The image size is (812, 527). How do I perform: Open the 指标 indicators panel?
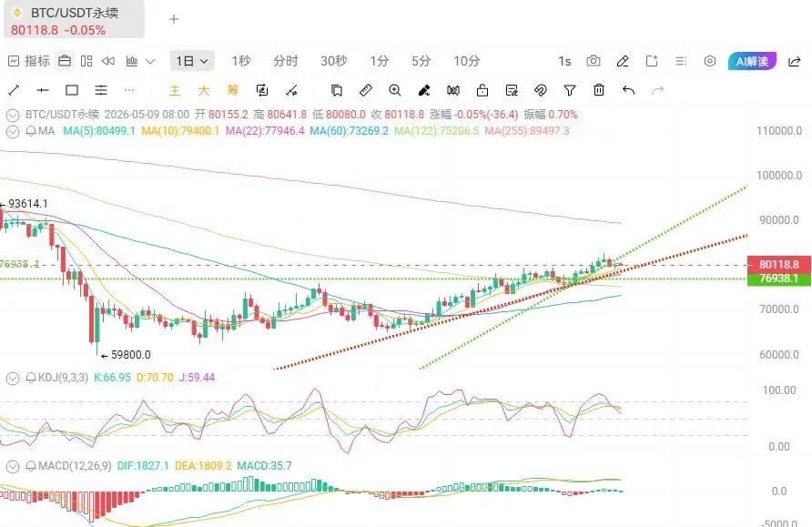[x=29, y=61]
